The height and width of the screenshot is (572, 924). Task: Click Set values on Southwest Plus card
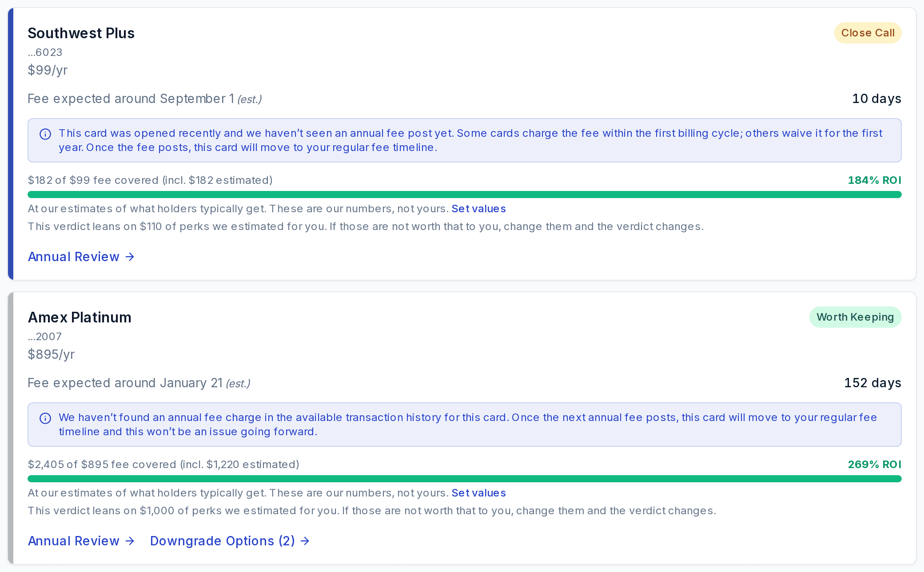point(478,209)
